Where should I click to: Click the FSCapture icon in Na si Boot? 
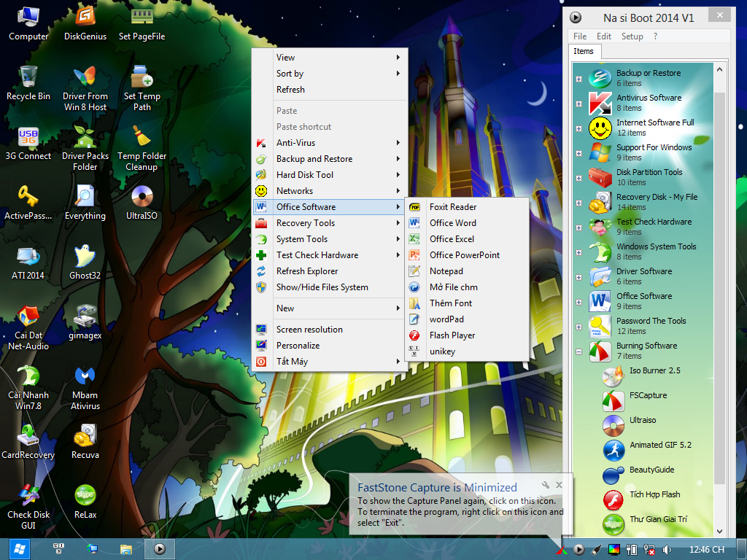[613, 400]
